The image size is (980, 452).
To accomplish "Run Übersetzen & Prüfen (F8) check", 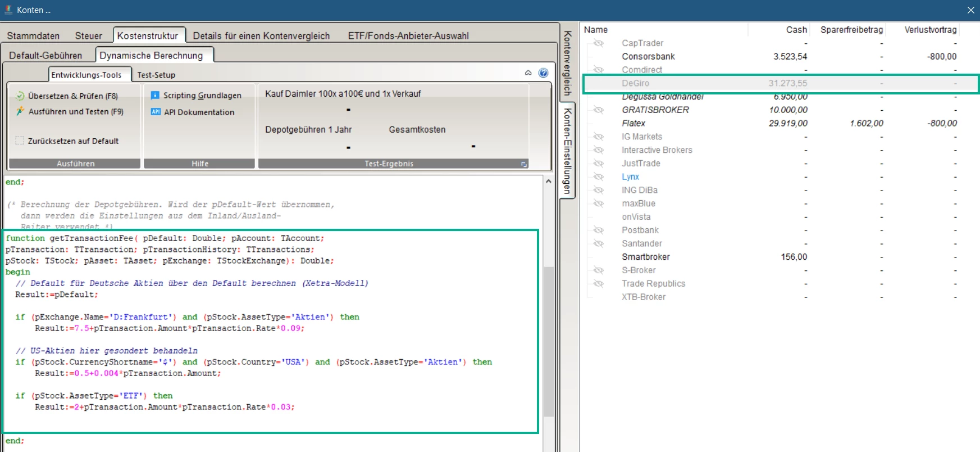I will pyautogui.click(x=72, y=96).
